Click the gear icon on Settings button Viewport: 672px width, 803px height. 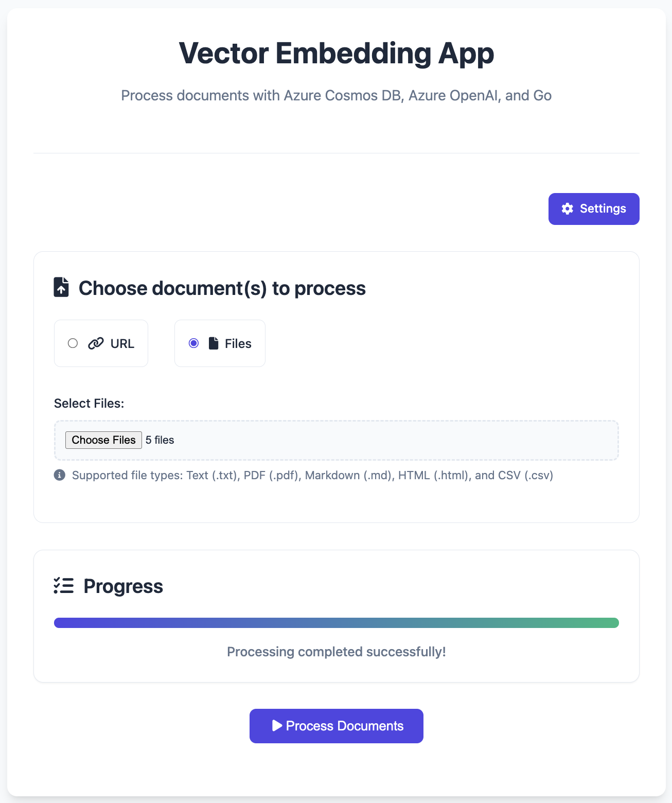[568, 208]
